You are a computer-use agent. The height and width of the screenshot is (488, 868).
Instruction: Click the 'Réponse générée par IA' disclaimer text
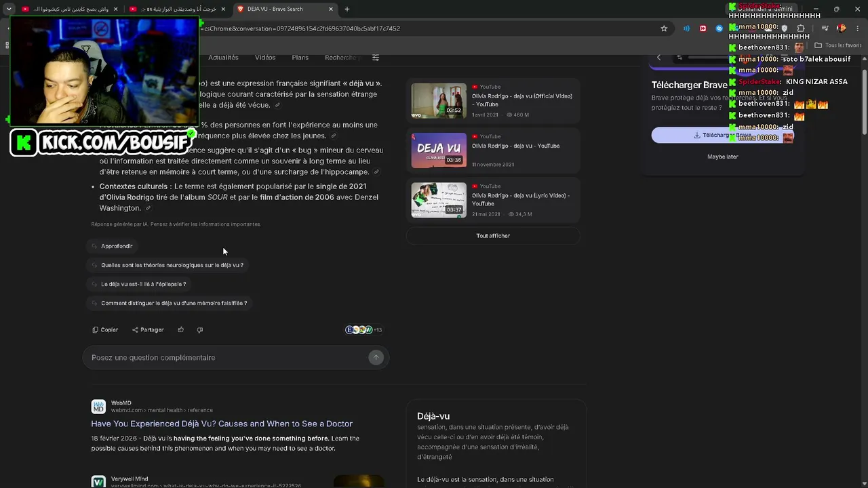click(176, 224)
